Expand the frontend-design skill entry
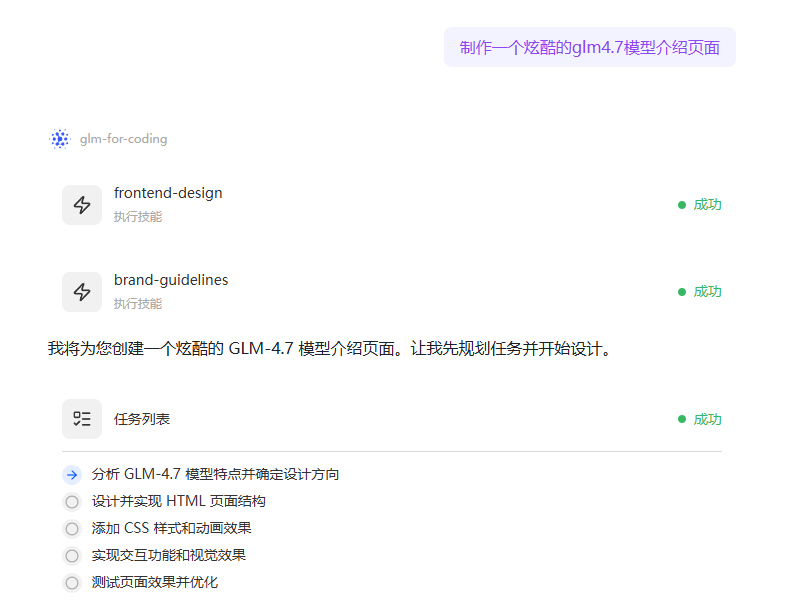 point(168,193)
